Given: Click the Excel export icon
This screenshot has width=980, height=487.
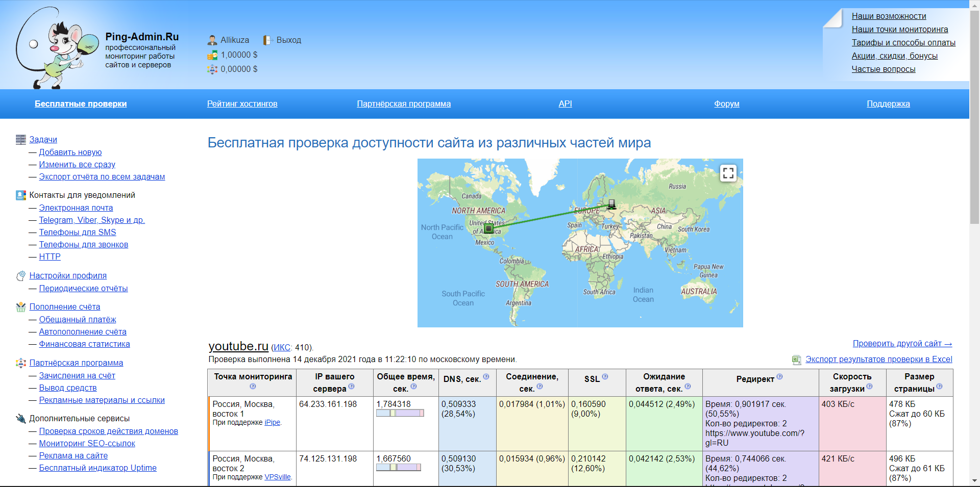Looking at the screenshot, I should (796, 360).
